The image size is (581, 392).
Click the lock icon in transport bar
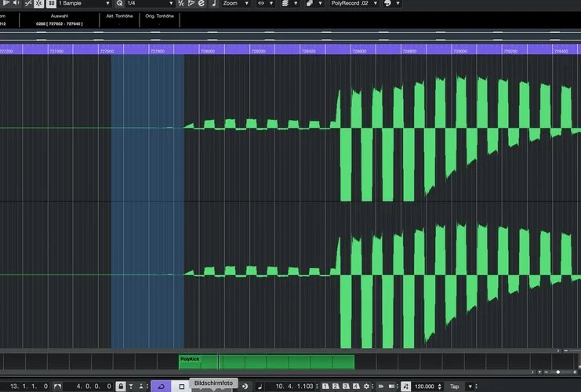[120, 387]
